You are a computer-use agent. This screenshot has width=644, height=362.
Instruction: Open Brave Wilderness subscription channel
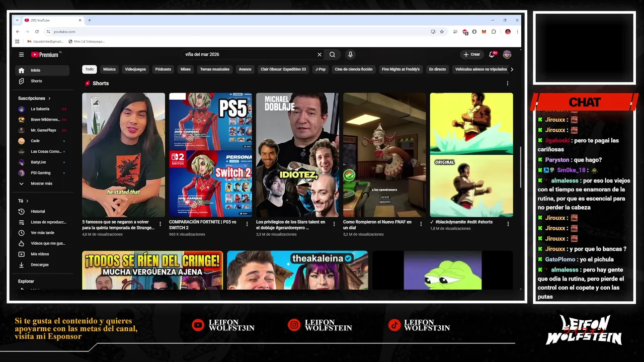coord(42,120)
